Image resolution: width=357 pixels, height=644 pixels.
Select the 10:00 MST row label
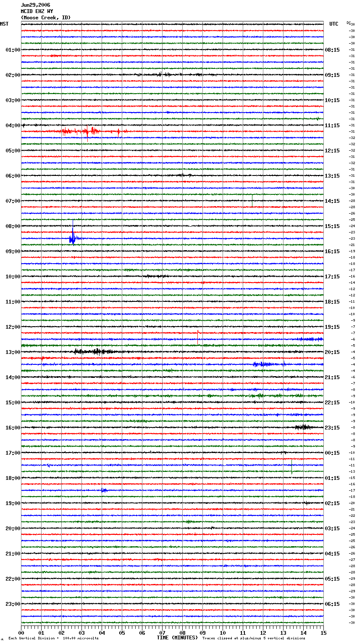point(13,277)
